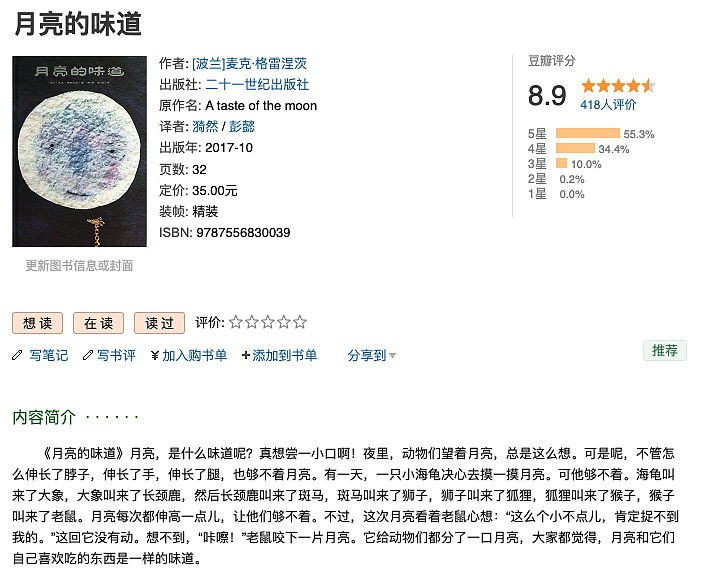Rate the book three stars
The width and height of the screenshot is (706, 578).
268,323
